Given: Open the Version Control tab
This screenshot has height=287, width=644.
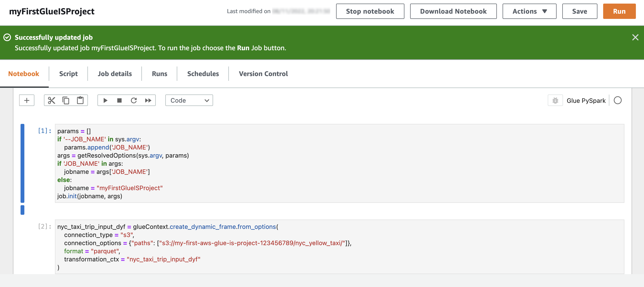Looking at the screenshot, I should pyautogui.click(x=263, y=74).
